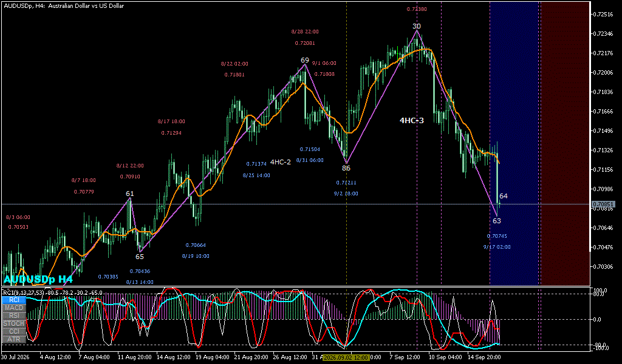Click the 8/31 06:00 timestamp label

pos(310,160)
